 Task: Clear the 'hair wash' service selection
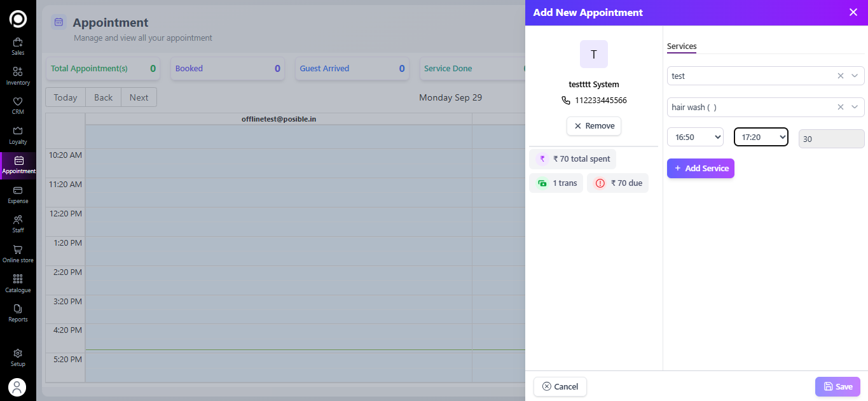point(840,107)
